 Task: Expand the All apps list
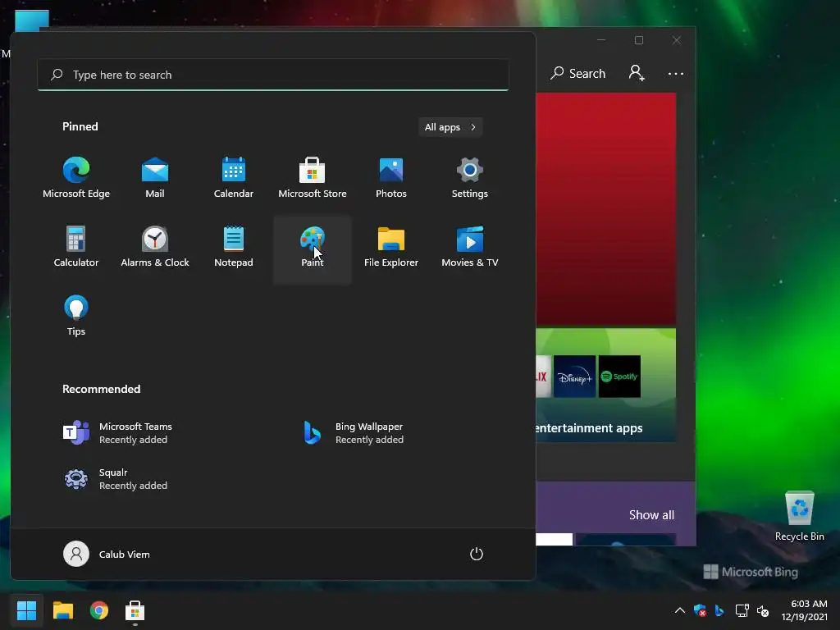coord(450,127)
